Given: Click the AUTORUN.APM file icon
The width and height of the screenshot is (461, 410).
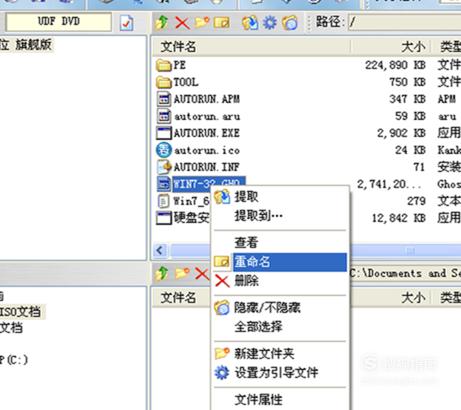Looking at the screenshot, I should click(164, 99).
